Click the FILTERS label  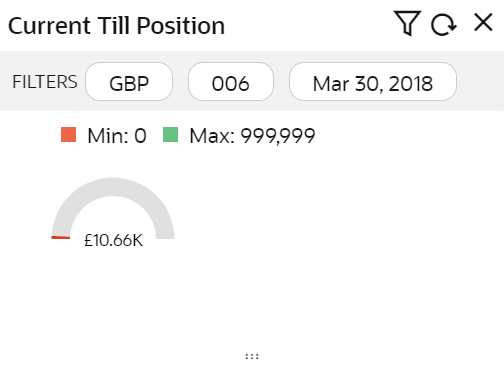point(45,82)
